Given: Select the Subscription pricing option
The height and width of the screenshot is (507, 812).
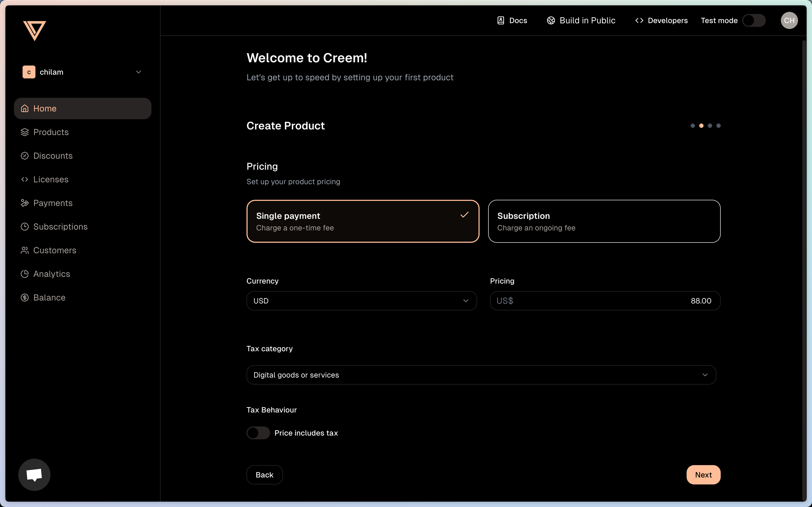Looking at the screenshot, I should point(604,221).
